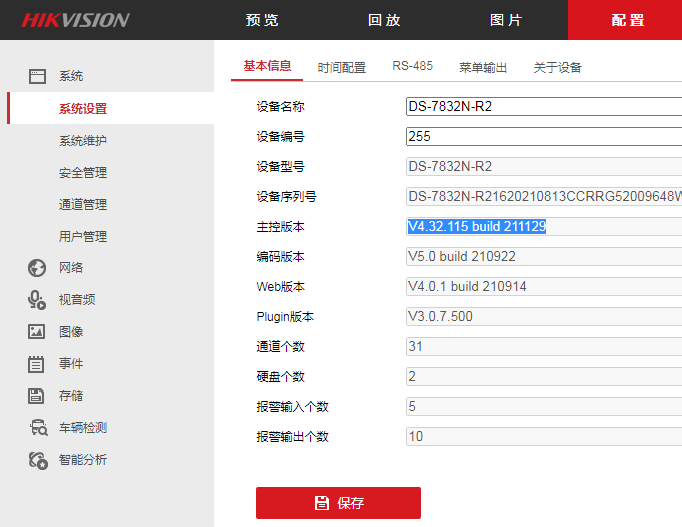Image resolution: width=682 pixels, height=527 pixels.
Task: Click the 设备序列号 label text
Action: point(286,197)
